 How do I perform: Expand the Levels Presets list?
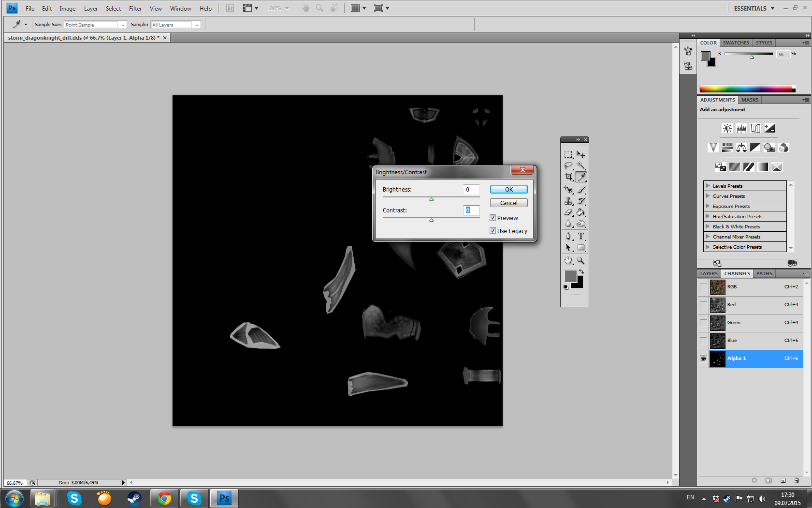tap(708, 186)
